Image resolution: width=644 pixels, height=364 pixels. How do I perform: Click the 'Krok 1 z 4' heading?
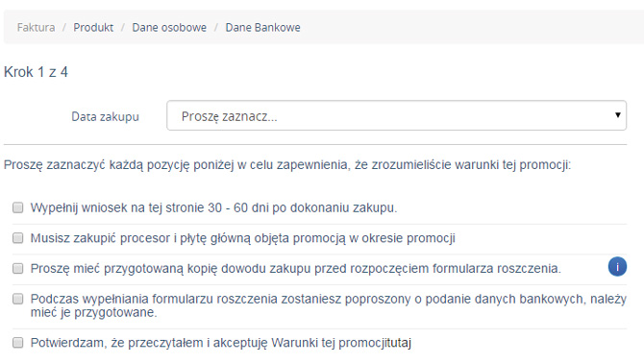[x=36, y=72]
